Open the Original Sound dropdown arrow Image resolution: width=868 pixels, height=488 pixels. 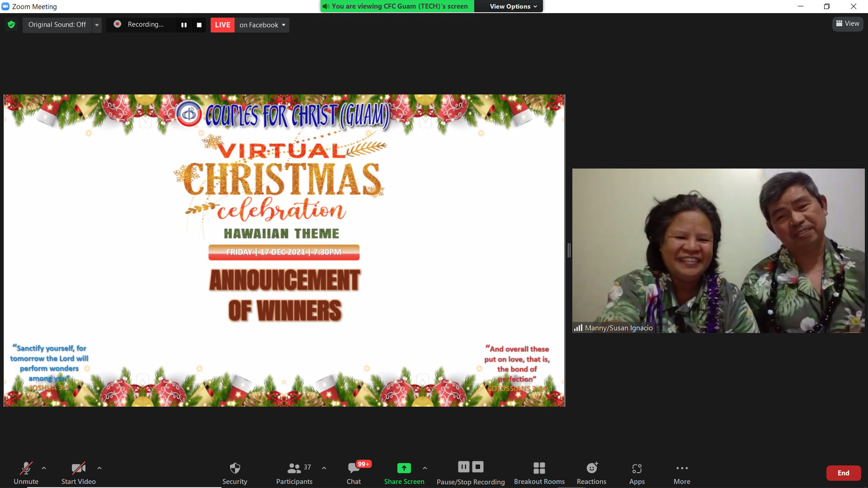click(x=97, y=25)
